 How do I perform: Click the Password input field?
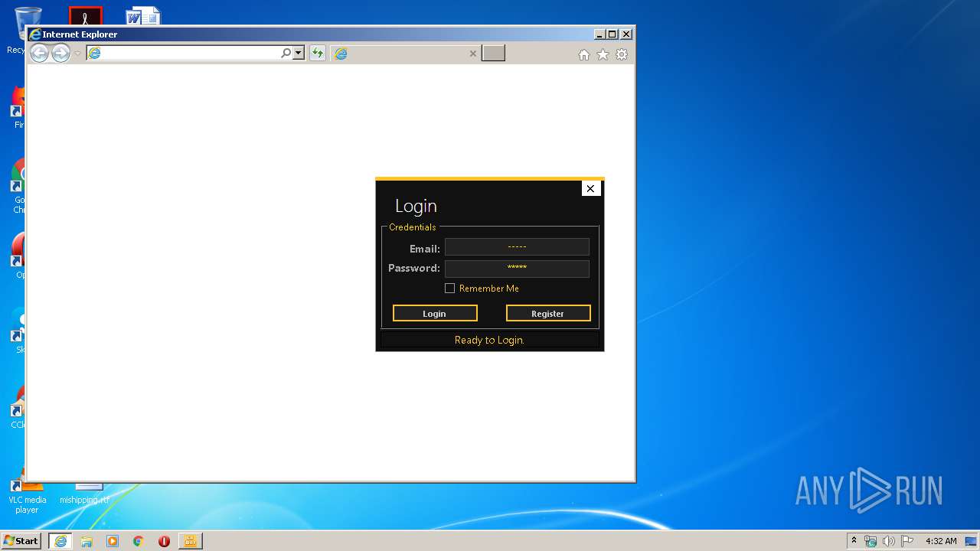[517, 268]
